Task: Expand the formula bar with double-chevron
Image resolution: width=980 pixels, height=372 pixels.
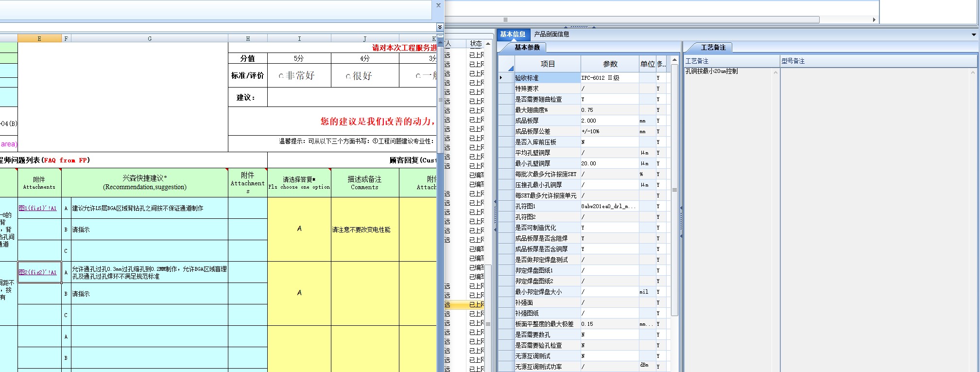Action: [440, 27]
